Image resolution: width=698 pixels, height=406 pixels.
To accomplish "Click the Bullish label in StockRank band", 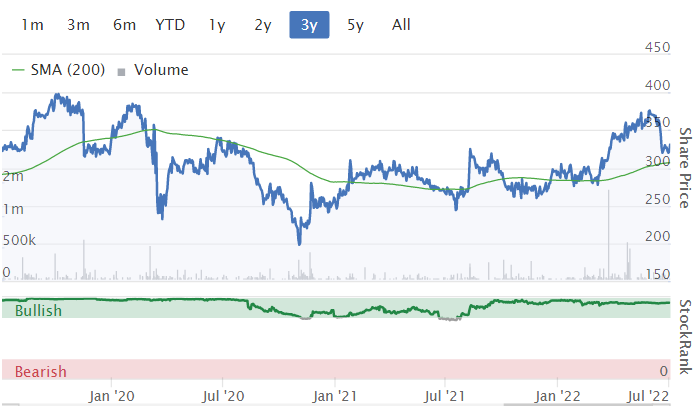I will (x=38, y=311).
